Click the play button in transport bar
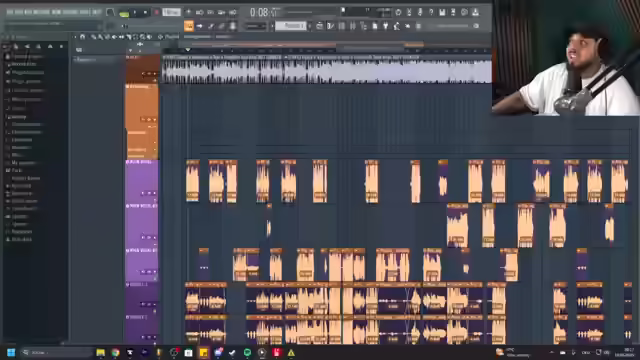This screenshot has height=360, width=640. click(135, 12)
